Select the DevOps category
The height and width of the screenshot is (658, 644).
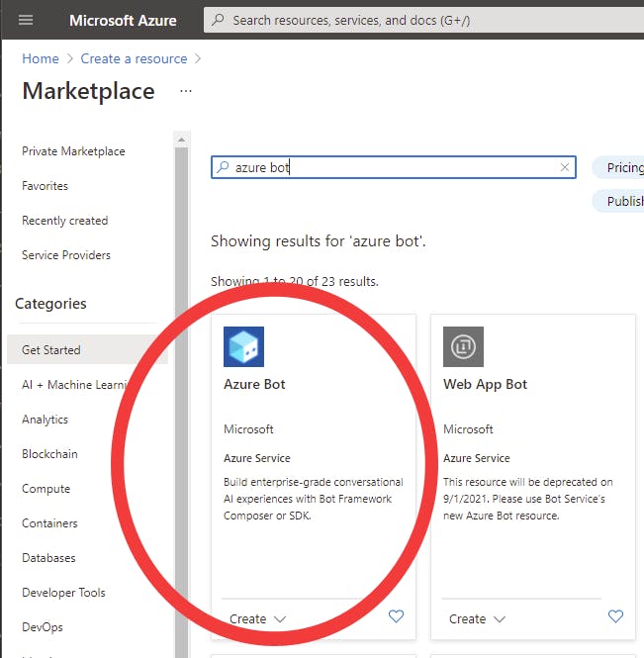click(43, 627)
